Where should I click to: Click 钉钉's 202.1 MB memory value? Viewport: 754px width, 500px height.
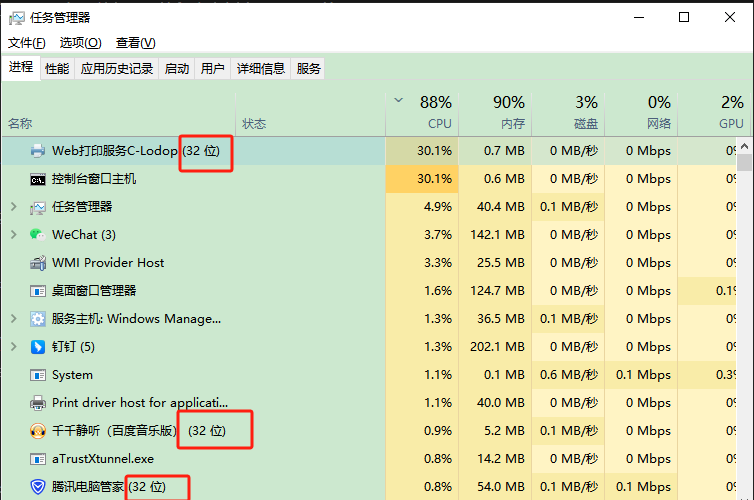497,347
